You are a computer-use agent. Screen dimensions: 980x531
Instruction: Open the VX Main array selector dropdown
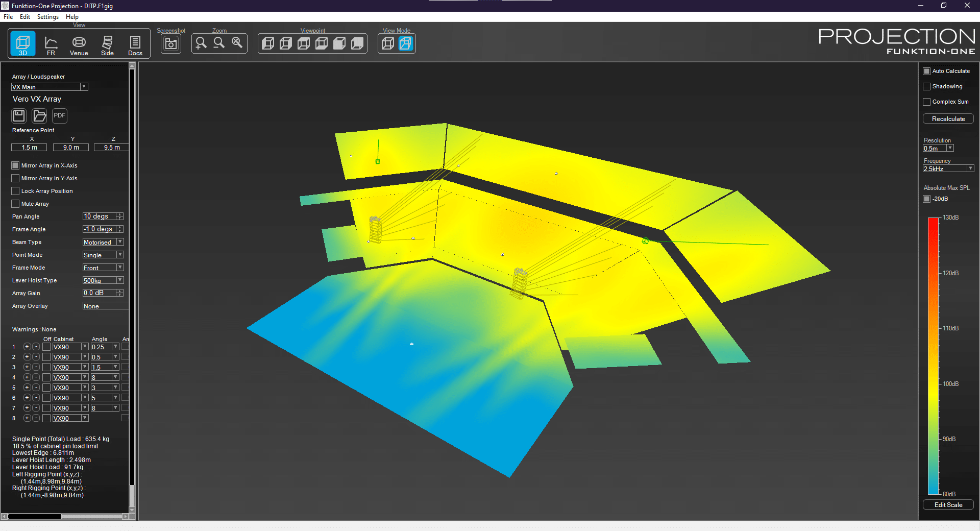pos(84,87)
